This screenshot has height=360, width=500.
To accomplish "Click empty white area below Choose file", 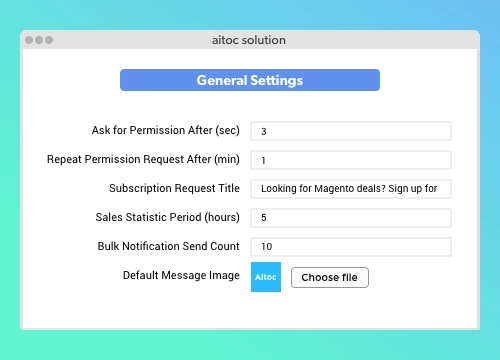I will (x=330, y=310).
